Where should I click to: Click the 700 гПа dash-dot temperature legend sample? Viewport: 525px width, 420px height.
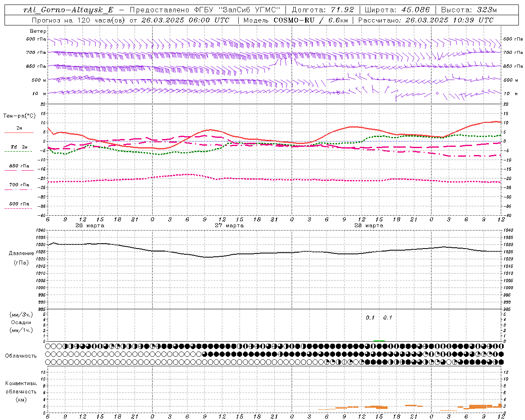coord(18,189)
